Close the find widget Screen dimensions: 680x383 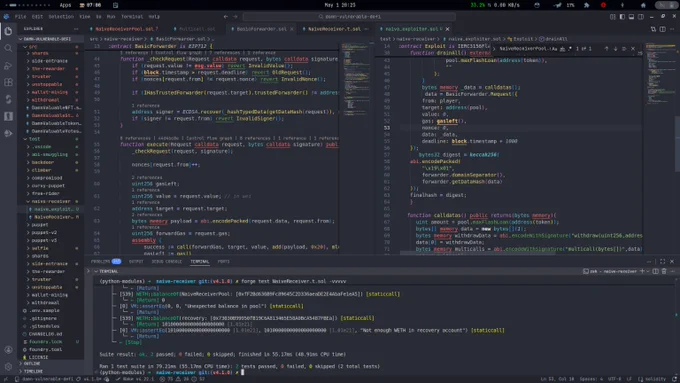tap(633, 49)
